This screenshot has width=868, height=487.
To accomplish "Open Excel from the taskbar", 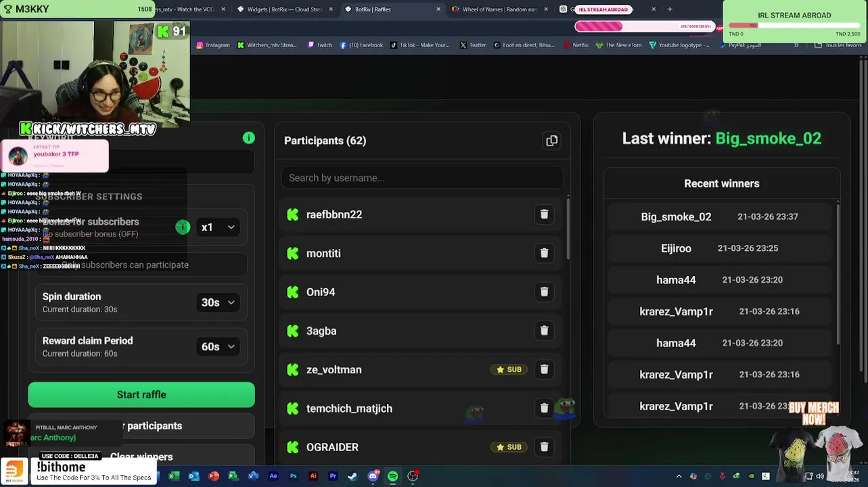I will tap(174, 476).
